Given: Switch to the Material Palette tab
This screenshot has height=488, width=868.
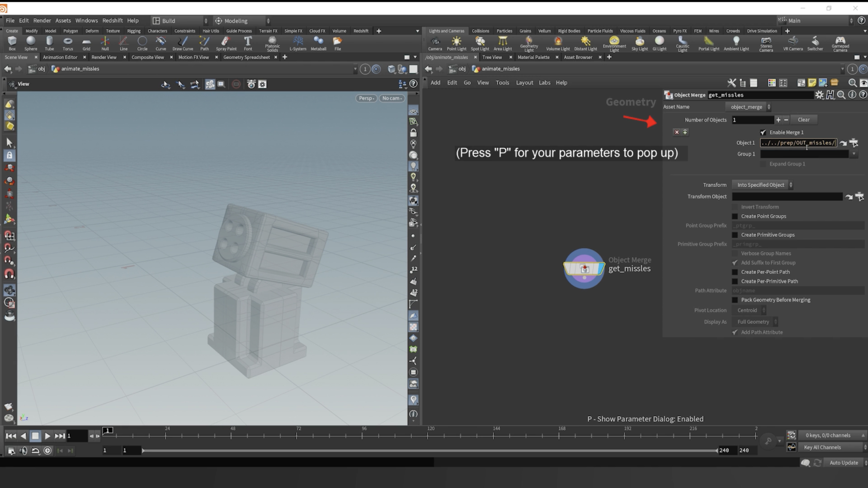Looking at the screenshot, I should point(533,57).
